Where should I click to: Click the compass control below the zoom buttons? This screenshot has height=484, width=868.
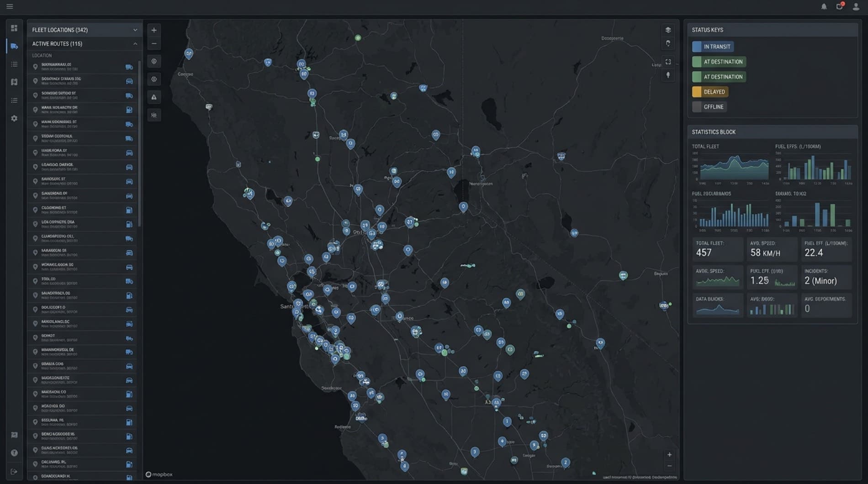154,61
